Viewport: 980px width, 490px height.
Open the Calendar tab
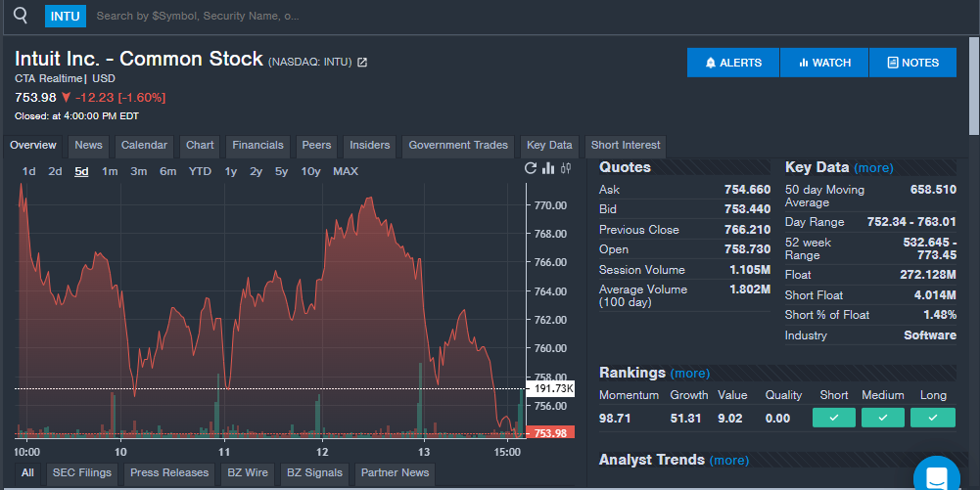tap(144, 146)
